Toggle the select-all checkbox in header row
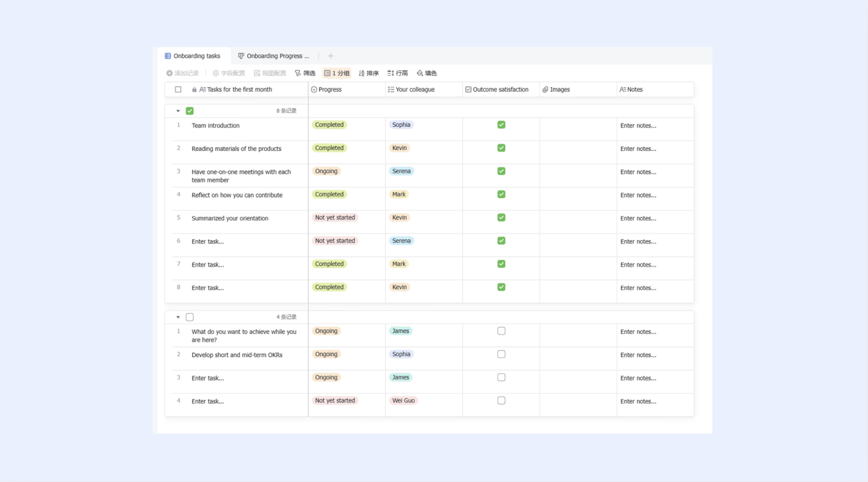 [178, 89]
